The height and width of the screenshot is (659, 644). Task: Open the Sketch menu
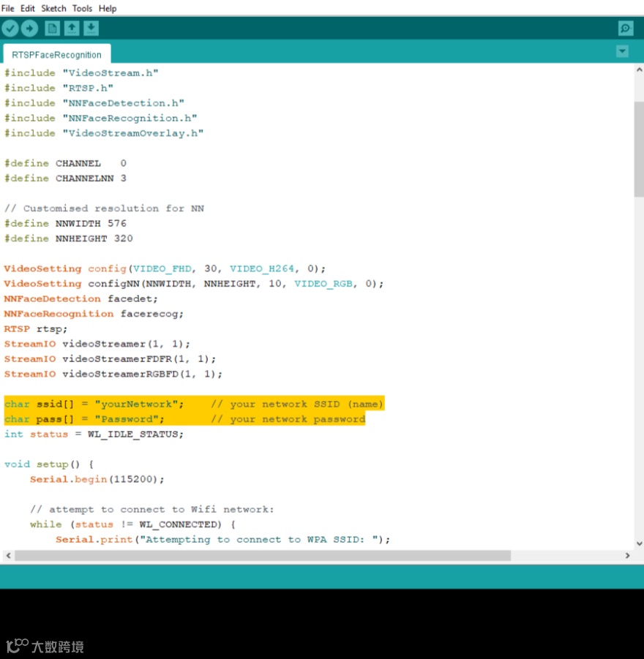pyautogui.click(x=53, y=8)
